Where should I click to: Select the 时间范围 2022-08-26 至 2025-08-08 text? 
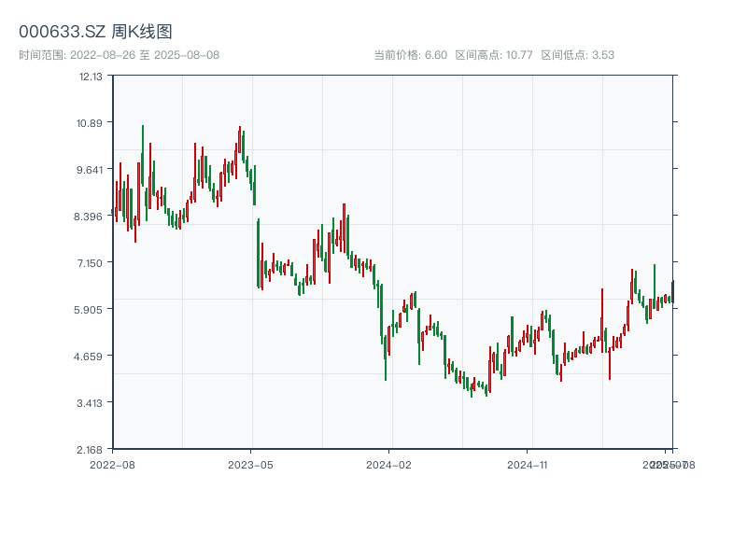tap(120, 55)
